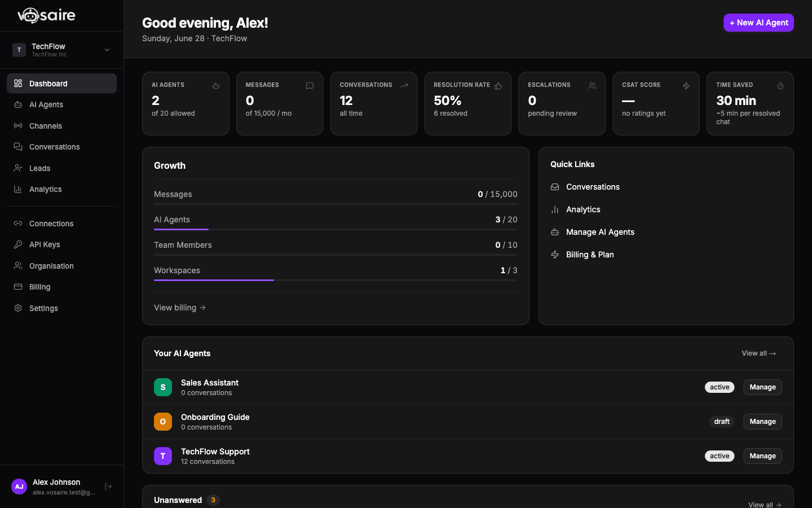Click the lightning icon on the CSAT Score card

coord(686,86)
